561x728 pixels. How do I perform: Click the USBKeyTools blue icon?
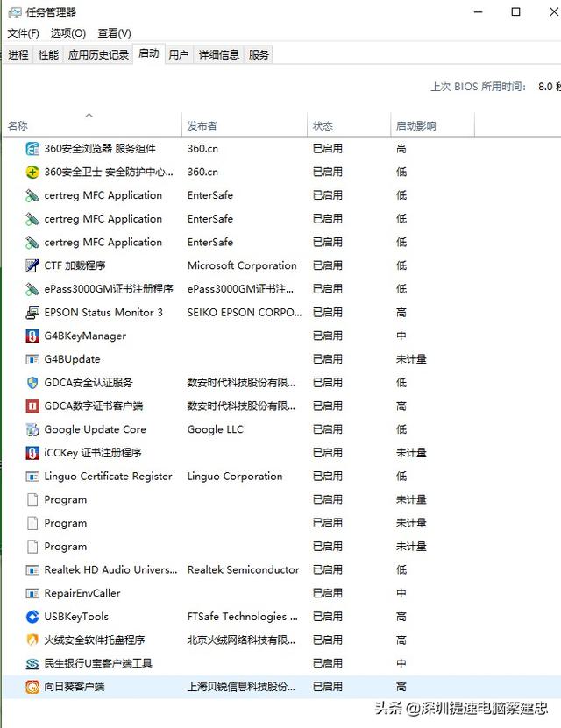[32, 617]
